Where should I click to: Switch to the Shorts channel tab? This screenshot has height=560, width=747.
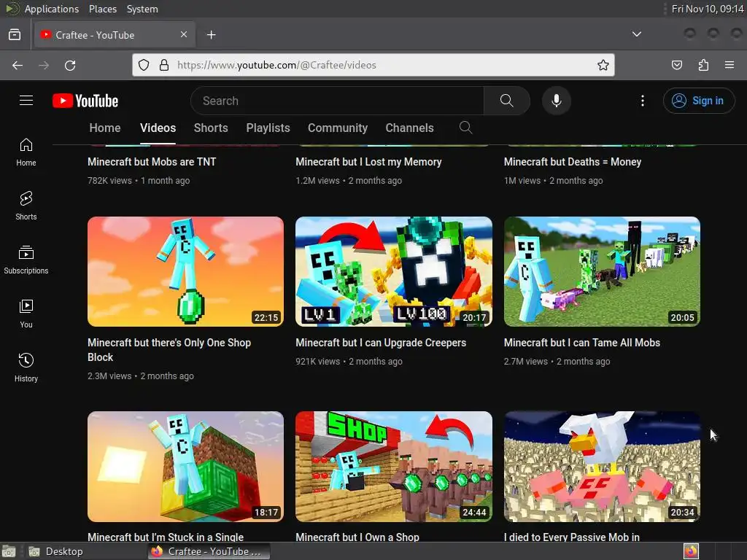point(211,128)
